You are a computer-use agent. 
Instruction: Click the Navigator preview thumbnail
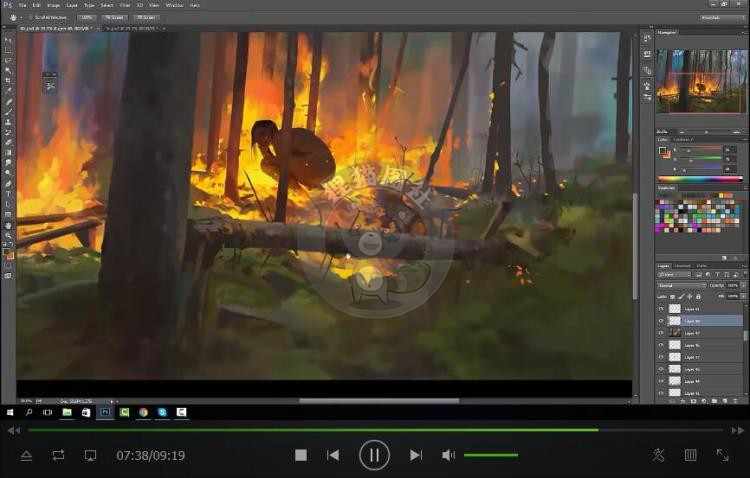coord(700,80)
